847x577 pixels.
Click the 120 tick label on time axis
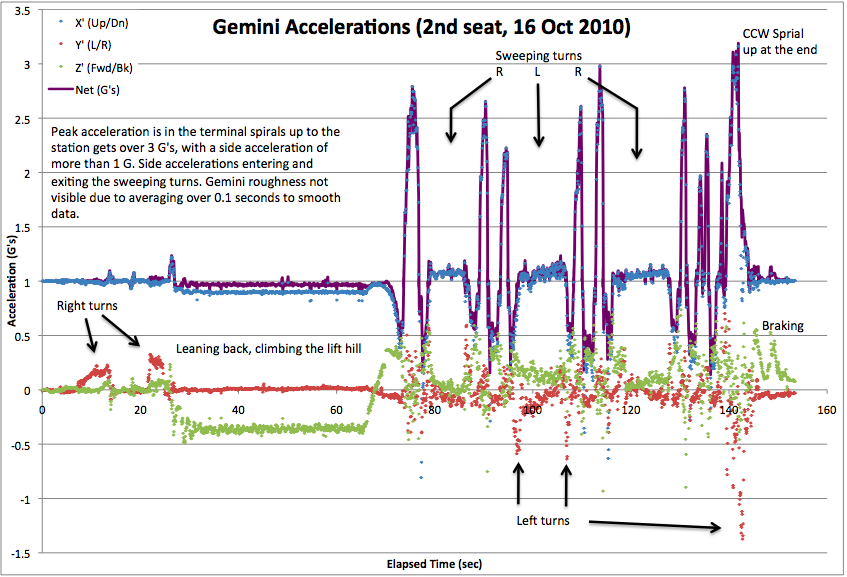(x=631, y=410)
